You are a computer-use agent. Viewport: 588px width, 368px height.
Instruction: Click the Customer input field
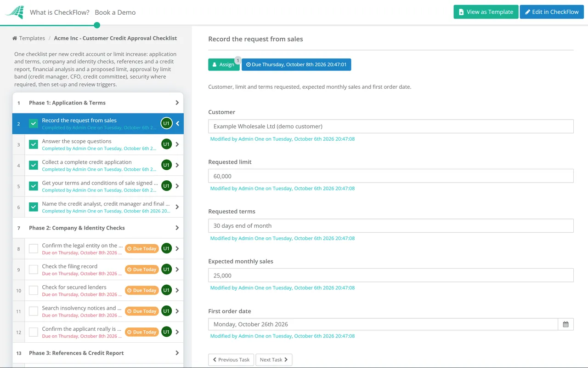[391, 126]
